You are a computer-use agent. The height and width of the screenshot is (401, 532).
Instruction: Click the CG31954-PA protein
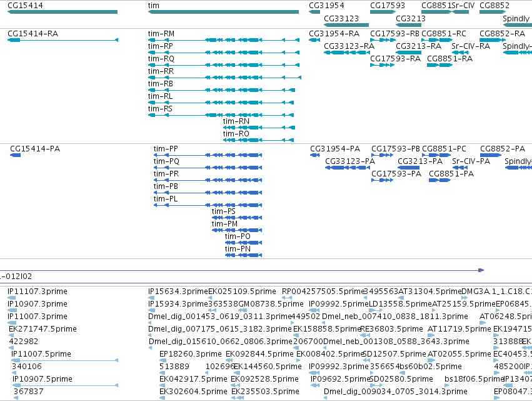[315, 155]
